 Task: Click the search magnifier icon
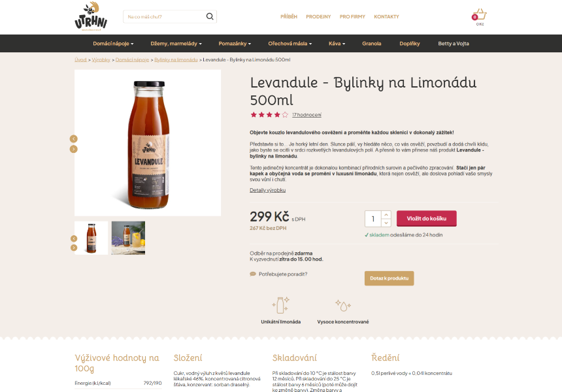[210, 16]
